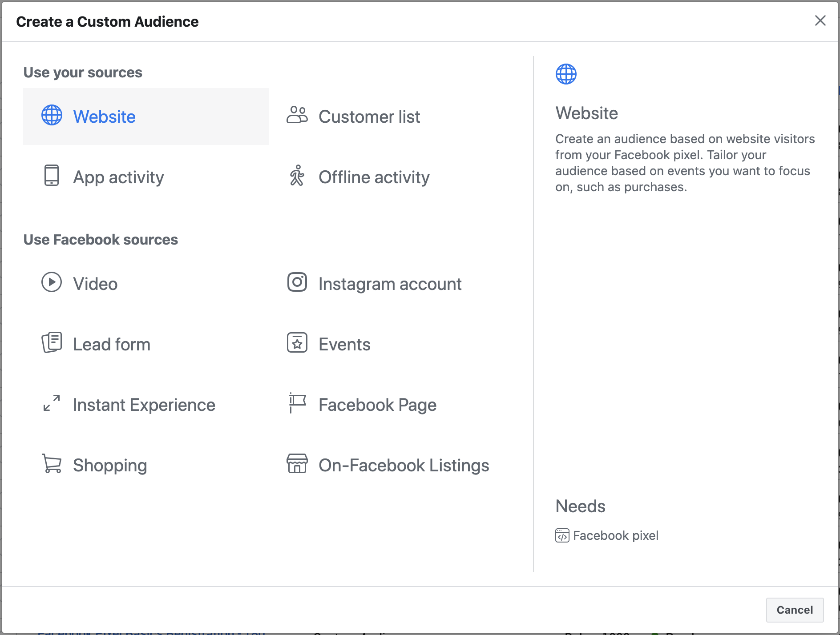Click the Lead form document icon
The height and width of the screenshot is (635, 840).
coord(52,342)
